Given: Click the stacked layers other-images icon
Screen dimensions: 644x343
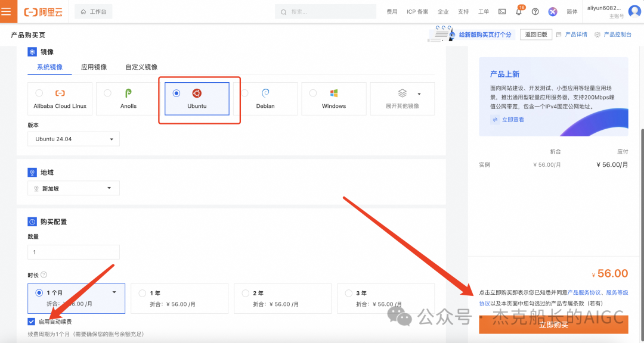Looking at the screenshot, I should 402,93.
